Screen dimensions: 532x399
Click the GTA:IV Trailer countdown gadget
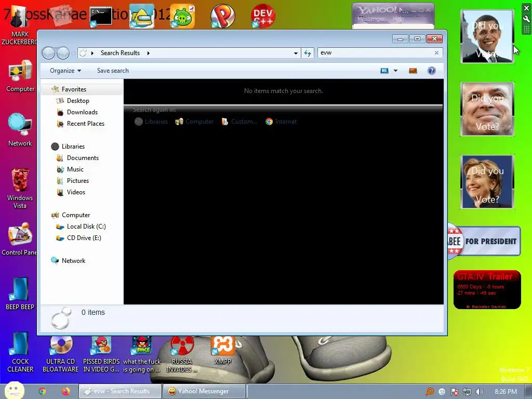[487, 290]
